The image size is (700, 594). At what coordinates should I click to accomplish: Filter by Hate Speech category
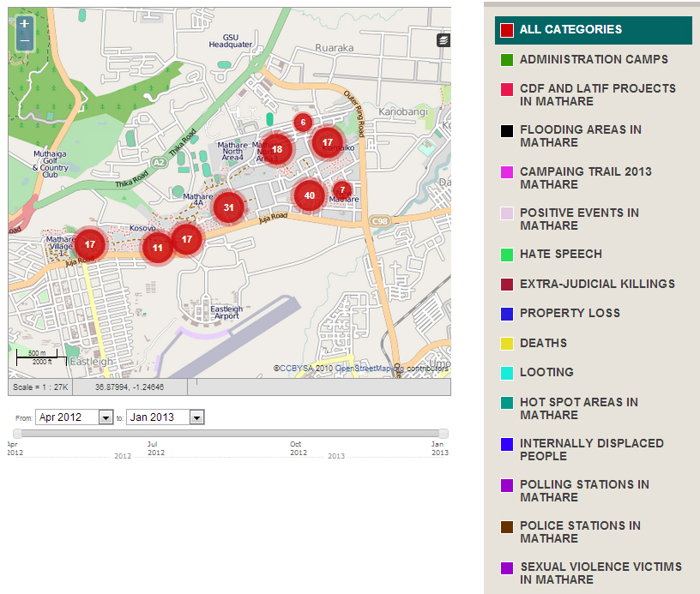pyautogui.click(x=560, y=255)
